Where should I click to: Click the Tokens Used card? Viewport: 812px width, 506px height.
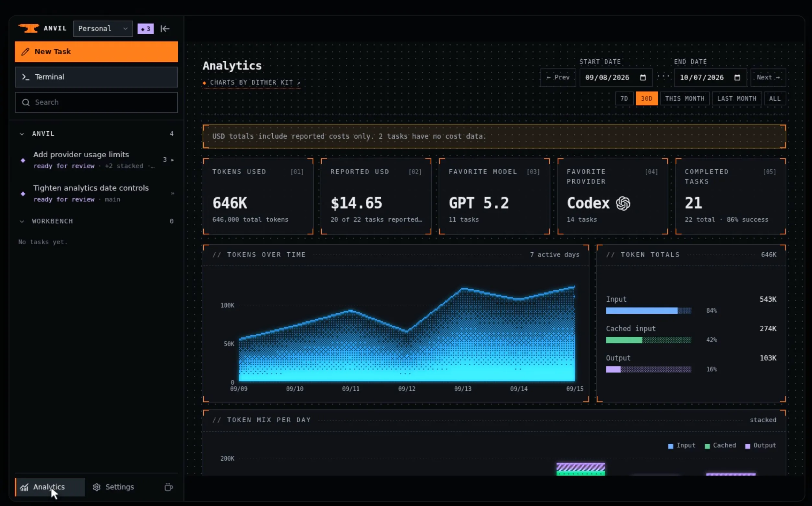point(258,196)
